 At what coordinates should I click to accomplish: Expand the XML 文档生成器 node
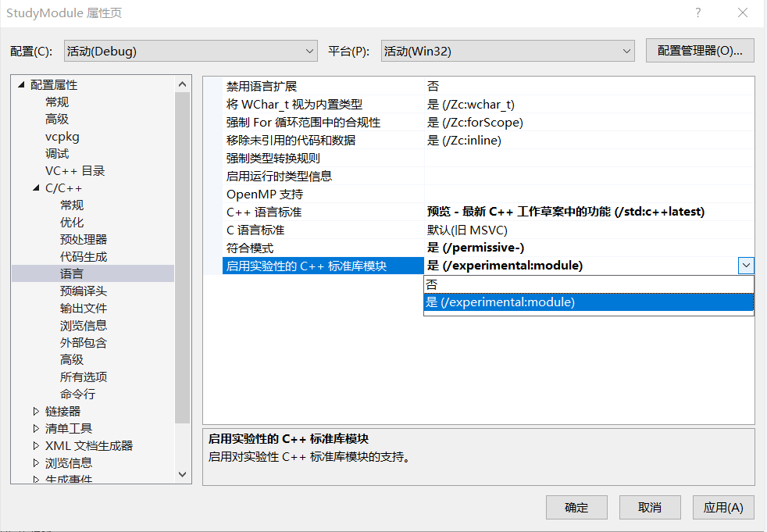(x=36, y=445)
